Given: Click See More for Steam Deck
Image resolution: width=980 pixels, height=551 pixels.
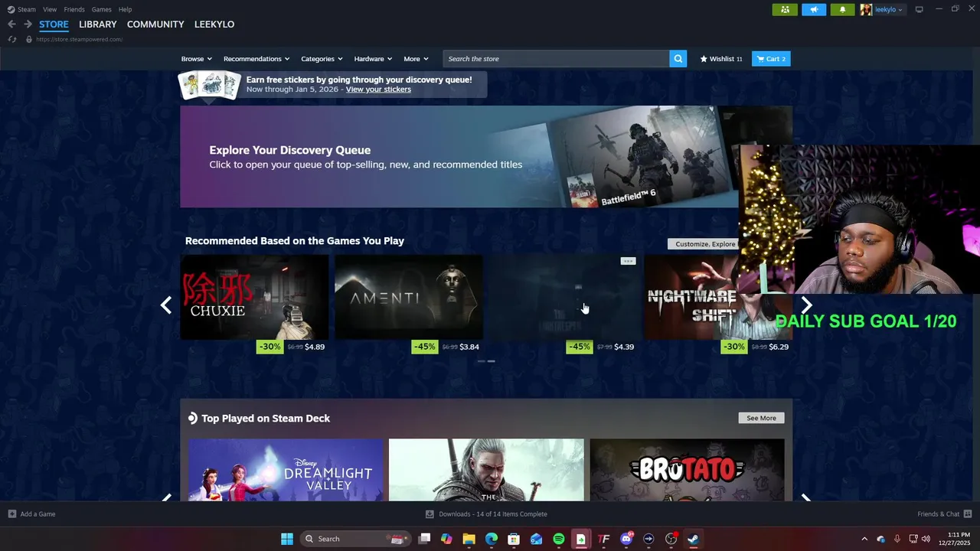Looking at the screenshot, I should 761,418.
